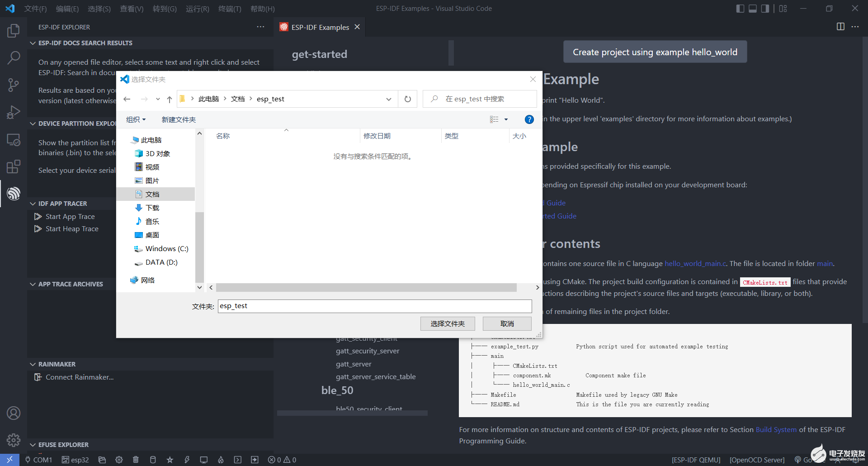
Task: Open the 运行(R) menu
Action: 198,9
